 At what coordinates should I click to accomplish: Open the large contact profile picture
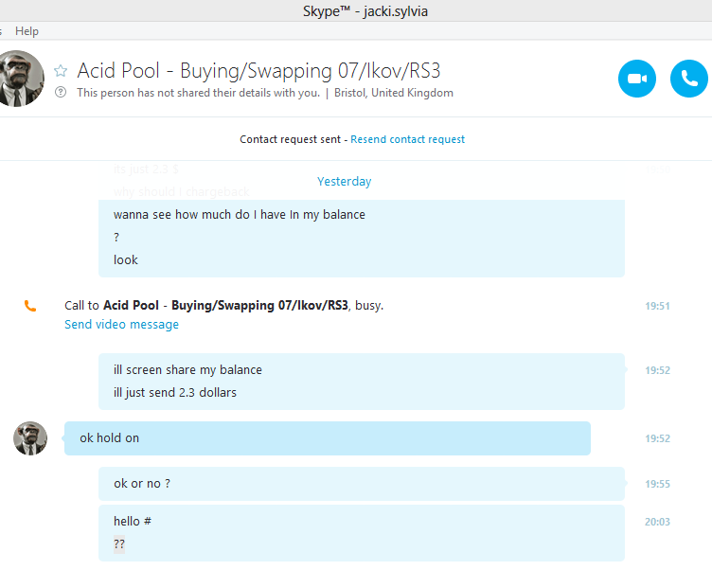point(19,79)
